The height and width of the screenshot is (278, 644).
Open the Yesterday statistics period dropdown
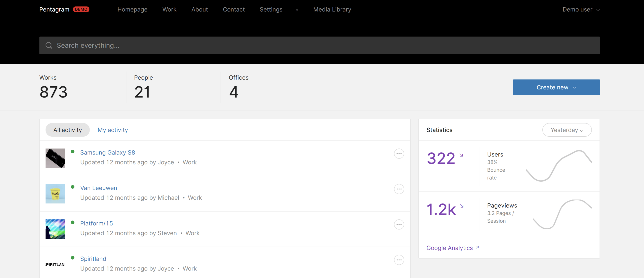[567, 130]
